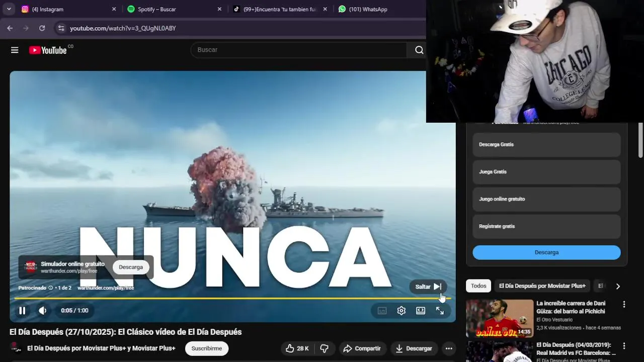Share the video via Compartir
The width and height of the screenshot is (644, 362).
362,348
